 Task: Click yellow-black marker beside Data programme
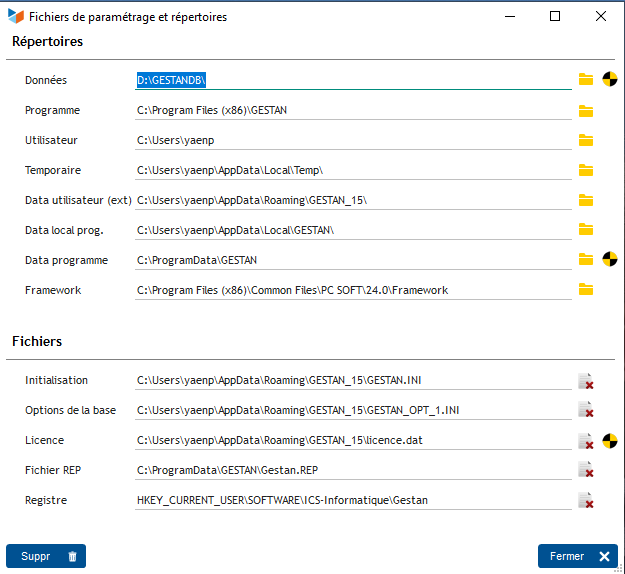[x=610, y=260]
